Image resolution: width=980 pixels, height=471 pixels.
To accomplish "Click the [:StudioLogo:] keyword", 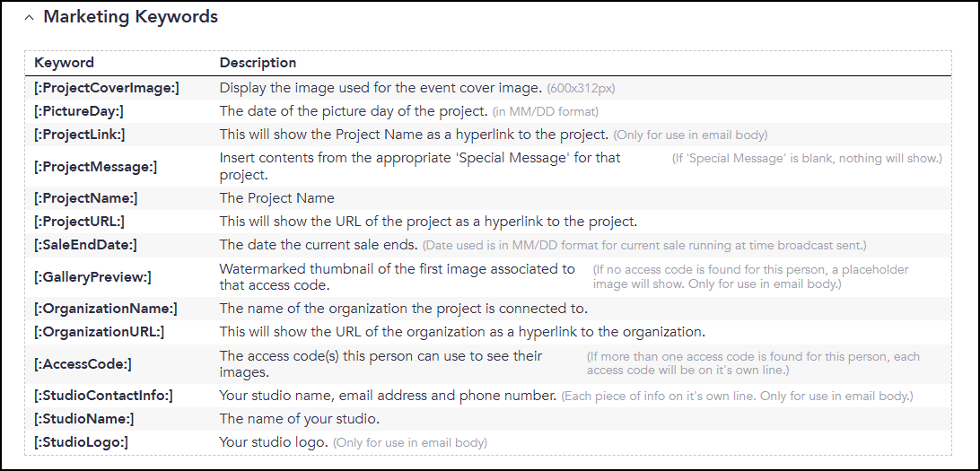I will pyautogui.click(x=82, y=442).
